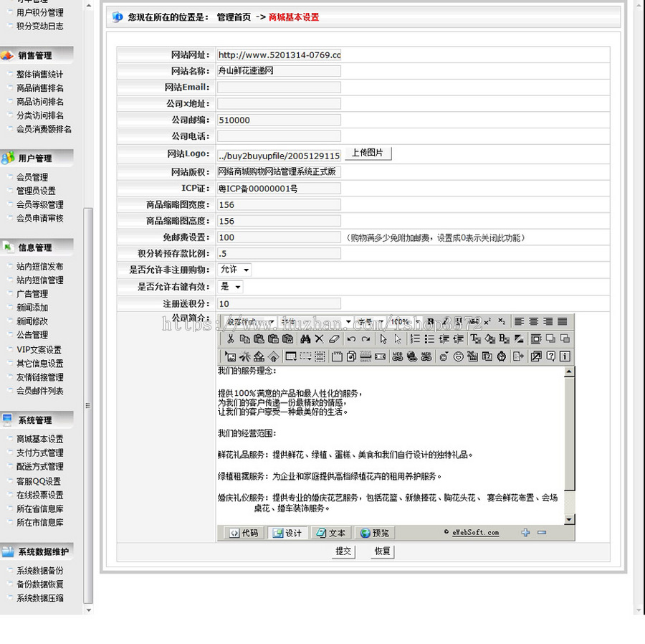Switch to the 预览 tab in the editor
Screen dimensions: 645x644
click(376, 532)
